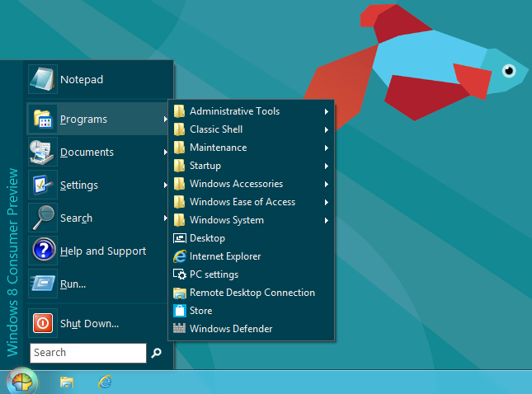Select Windows System text label
This screenshot has width=532, height=394.
tap(227, 220)
